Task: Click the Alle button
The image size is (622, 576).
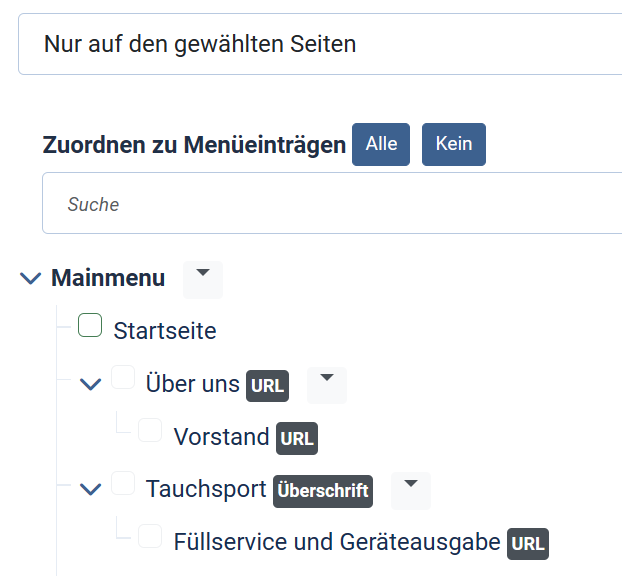Action: (x=381, y=144)
